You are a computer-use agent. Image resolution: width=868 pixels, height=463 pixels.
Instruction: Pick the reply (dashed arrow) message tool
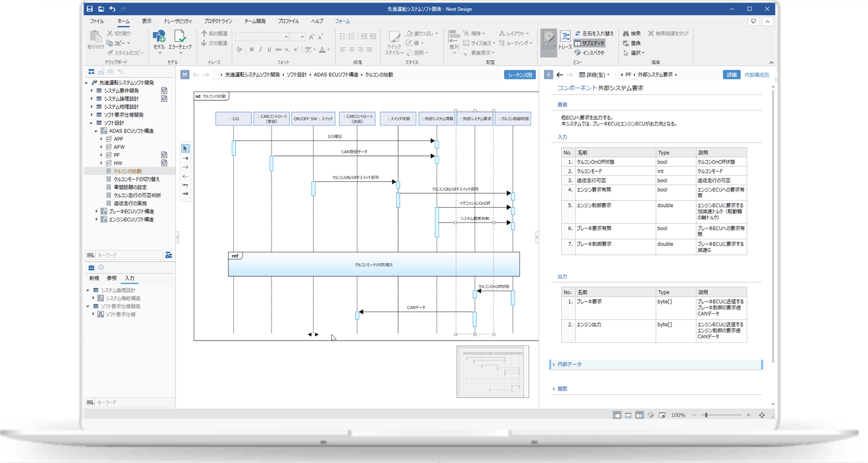point(185,177)
